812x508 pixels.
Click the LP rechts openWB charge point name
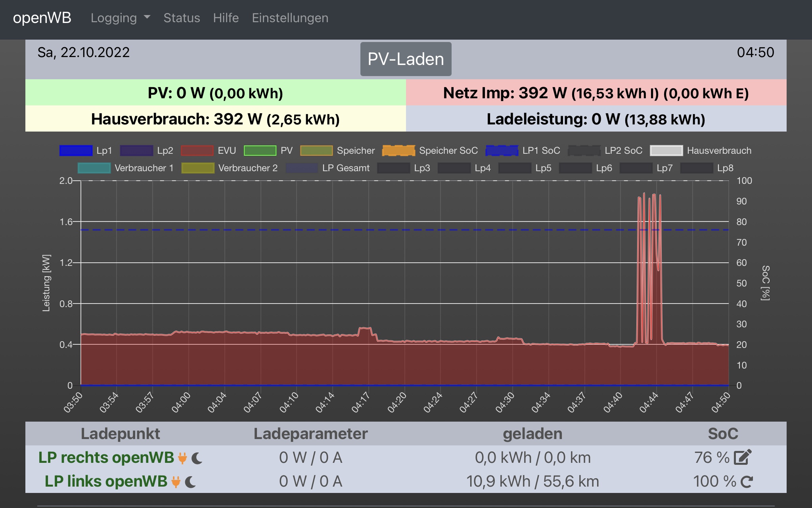point(106,458)
